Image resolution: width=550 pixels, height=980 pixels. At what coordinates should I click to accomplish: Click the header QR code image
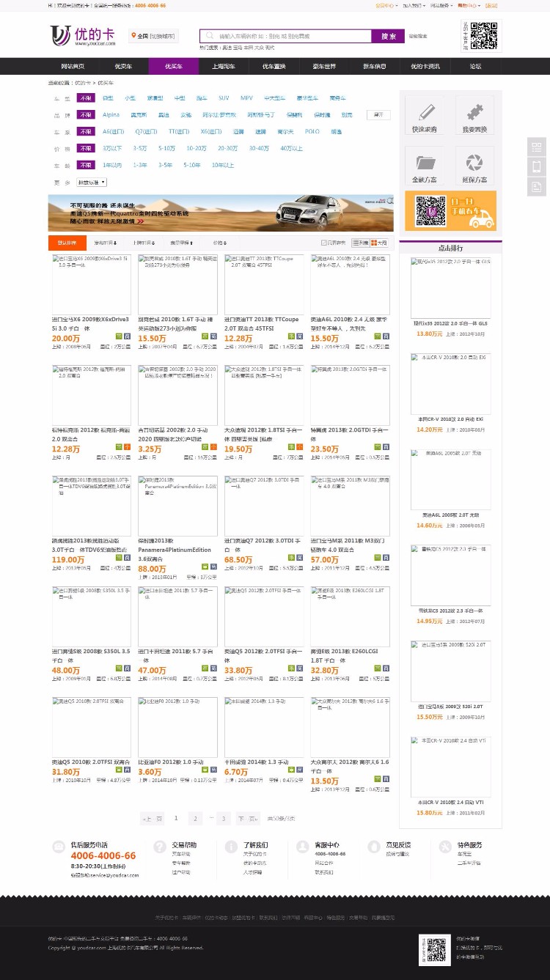coord(485,36)
